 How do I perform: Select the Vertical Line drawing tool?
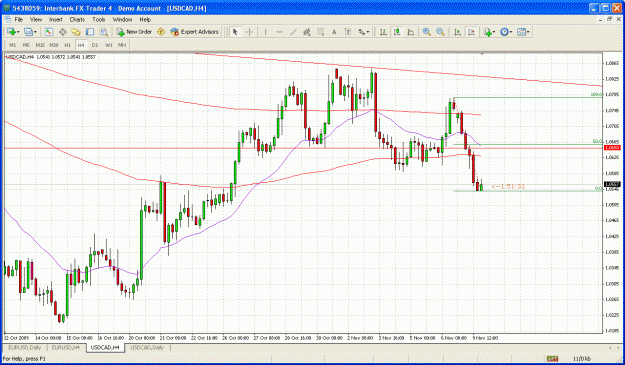click(x=265, y=32)
